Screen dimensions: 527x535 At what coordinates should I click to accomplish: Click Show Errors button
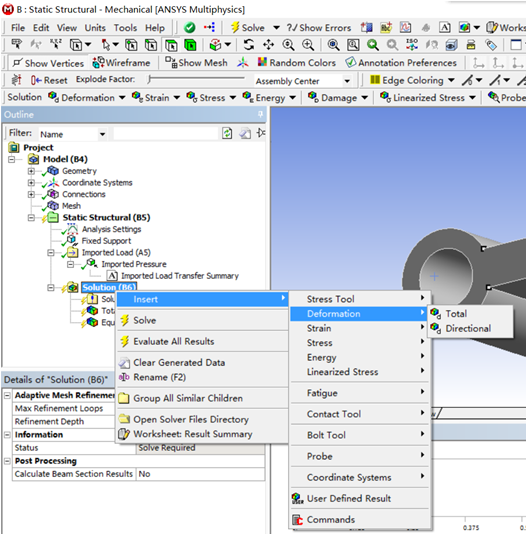(319, 28)
